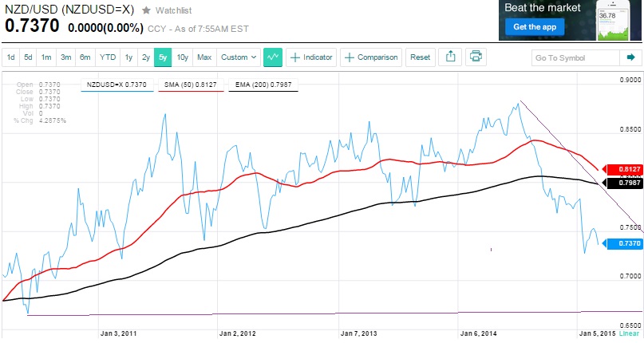Click the green Go arrow button
Viewport: 644px width, 343px height.
[x=631, y=57]
